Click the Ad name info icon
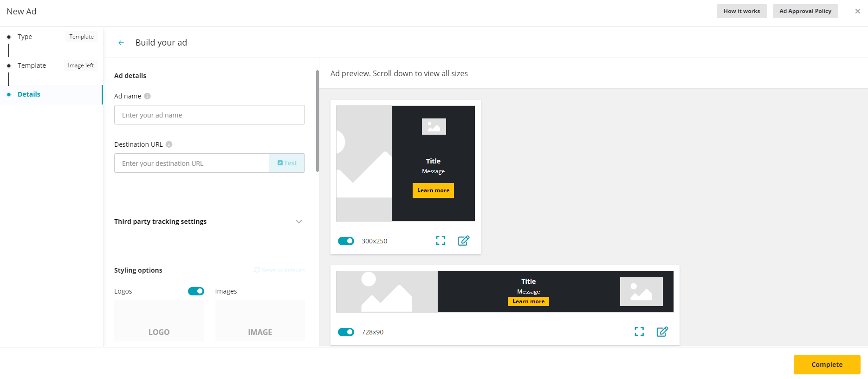 [147, 96]
